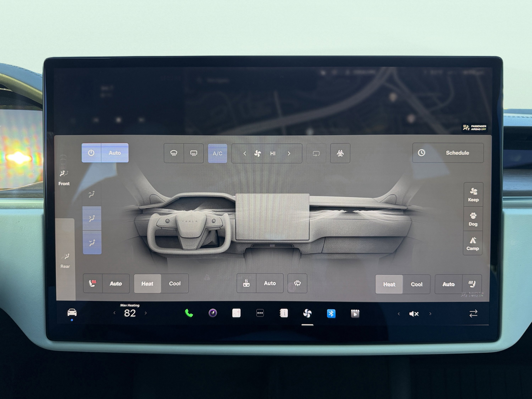This screenshot has width=532, height=399.
Task: Set climate to Auto mode
Action: 115,153
